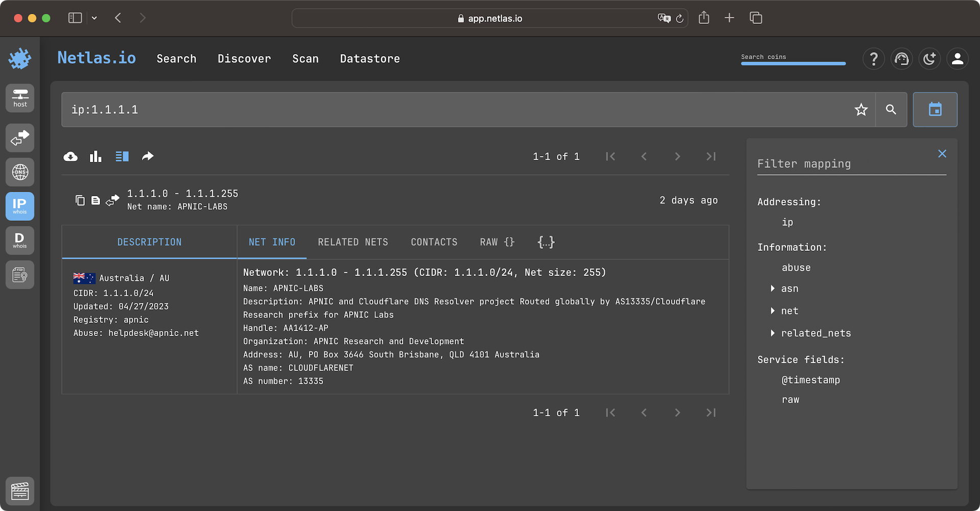Toggle dark mode with the moon icon

[929, 59]
